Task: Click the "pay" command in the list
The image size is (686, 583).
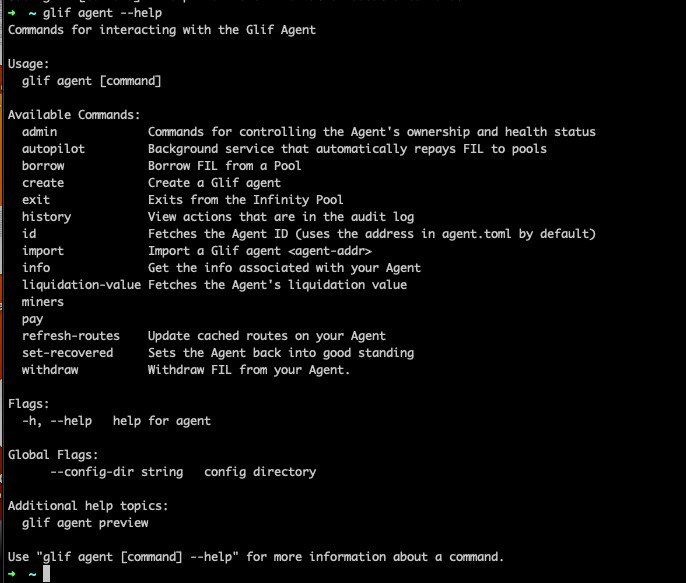Action: click(33, 319)
